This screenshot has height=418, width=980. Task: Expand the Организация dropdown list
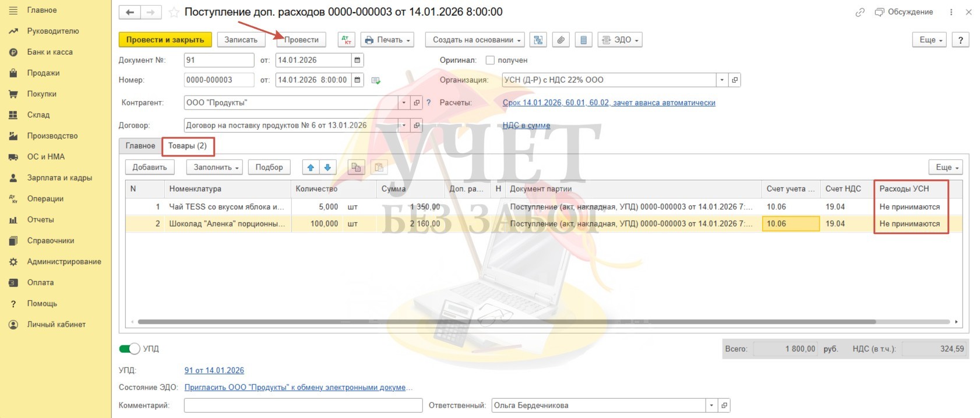point(722,80)
